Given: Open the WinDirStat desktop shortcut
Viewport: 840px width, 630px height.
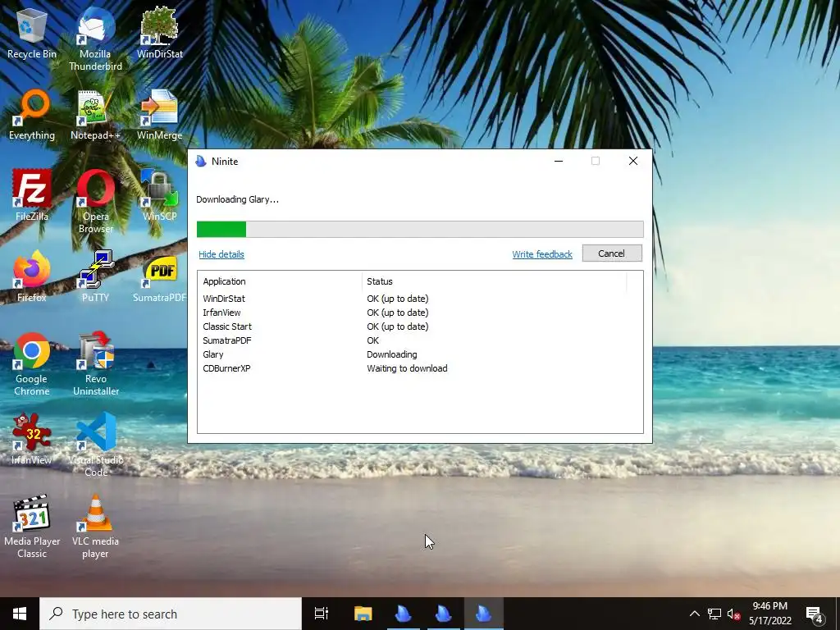Looking at the screenshot, I should click(160, 34).
